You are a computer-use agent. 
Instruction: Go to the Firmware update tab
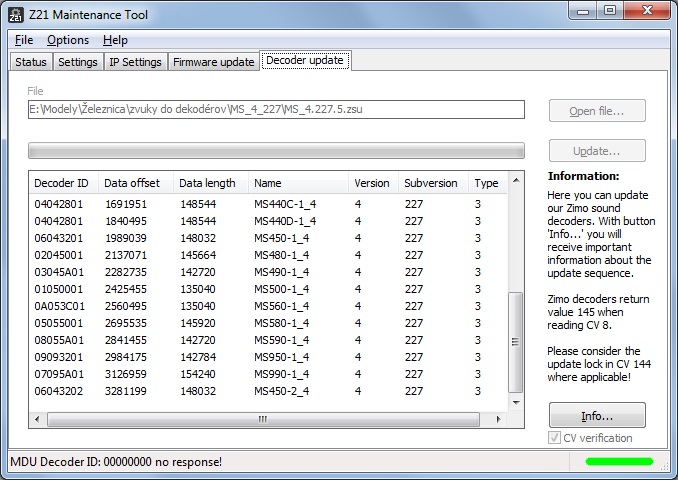pyautogui.click(x=213, y=62)
